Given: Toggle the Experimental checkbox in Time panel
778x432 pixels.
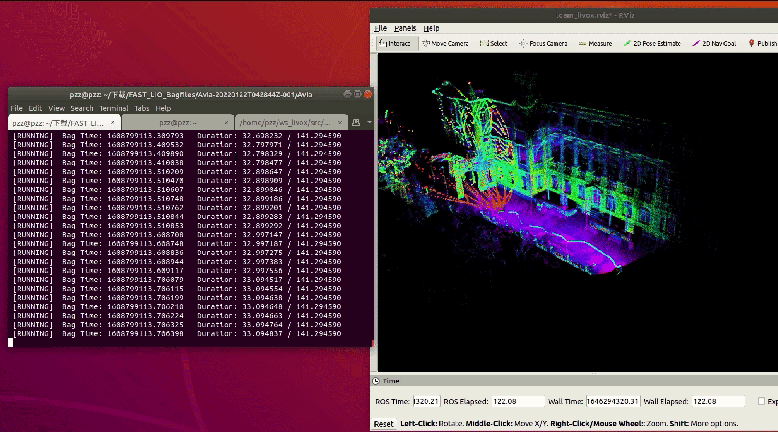Looking at the screenshot, I should tap(762, 401).
